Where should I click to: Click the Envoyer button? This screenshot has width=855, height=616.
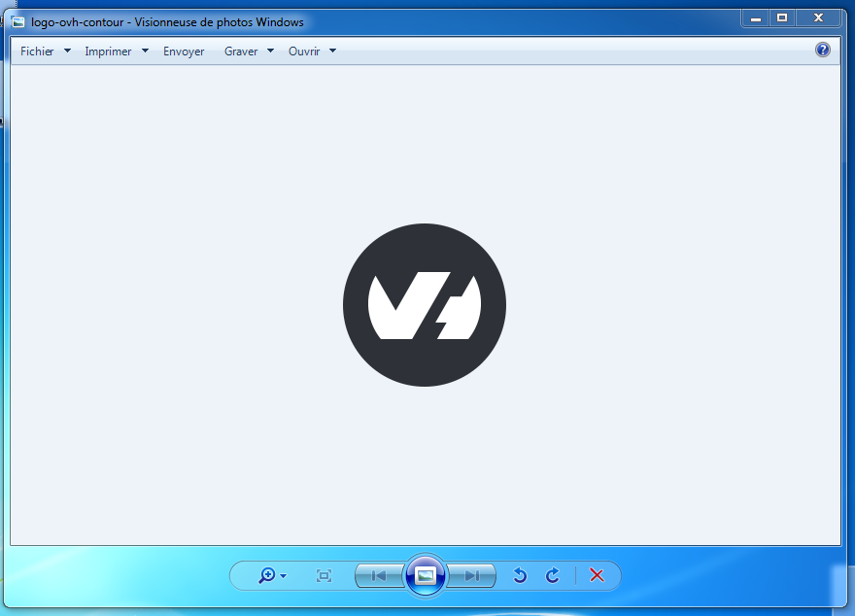(x=184, y=51)
